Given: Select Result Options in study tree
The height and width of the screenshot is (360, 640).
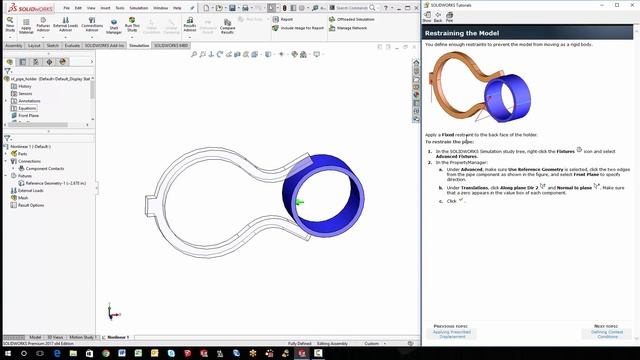Looking at the screenshot, I should click(x=31, y=205).
